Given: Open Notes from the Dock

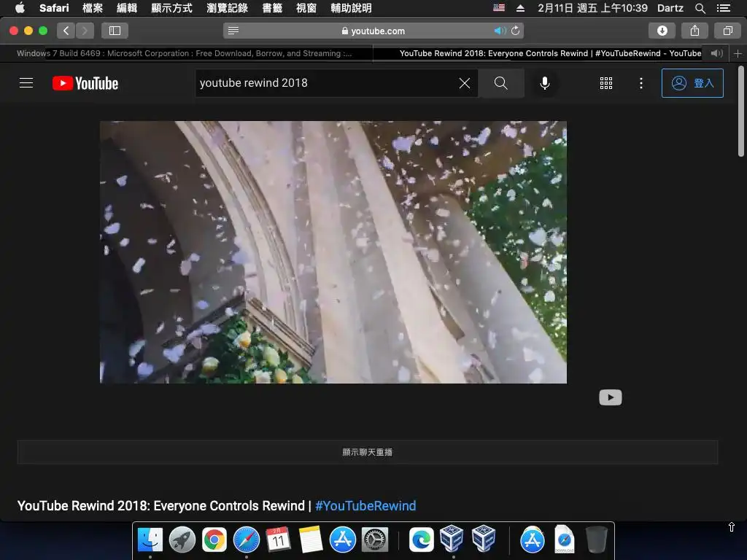Looking at the screenshot, I should [311, 540].
